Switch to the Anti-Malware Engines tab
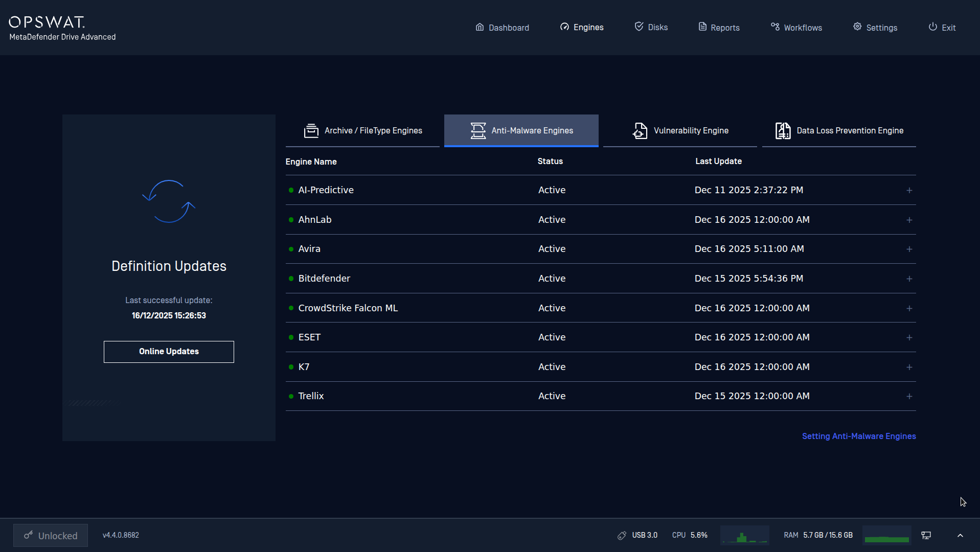 pos(521,131)
